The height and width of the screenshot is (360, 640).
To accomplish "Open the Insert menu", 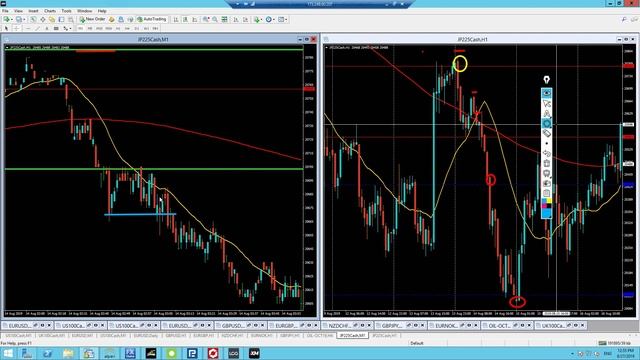I will click(33, 11).
